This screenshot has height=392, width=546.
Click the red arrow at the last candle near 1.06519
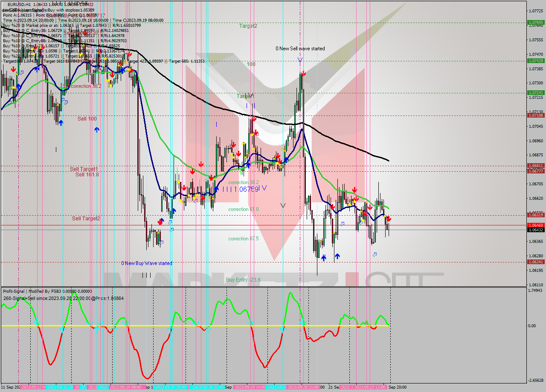tap(389, 219)
